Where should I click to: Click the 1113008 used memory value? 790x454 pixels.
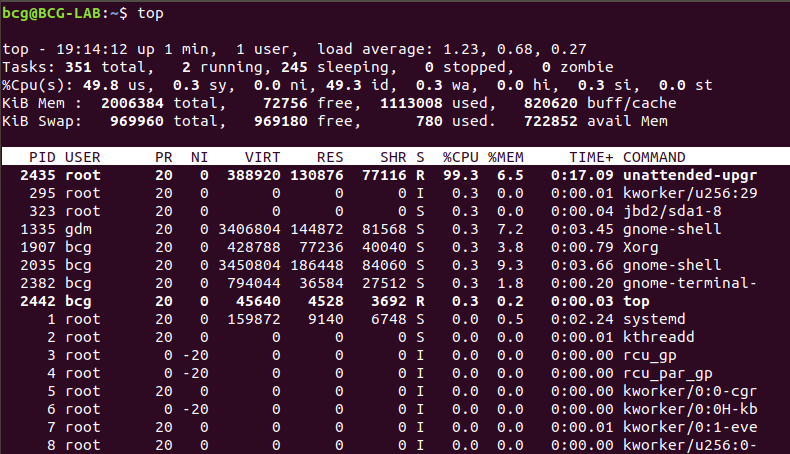coord(411,103)
